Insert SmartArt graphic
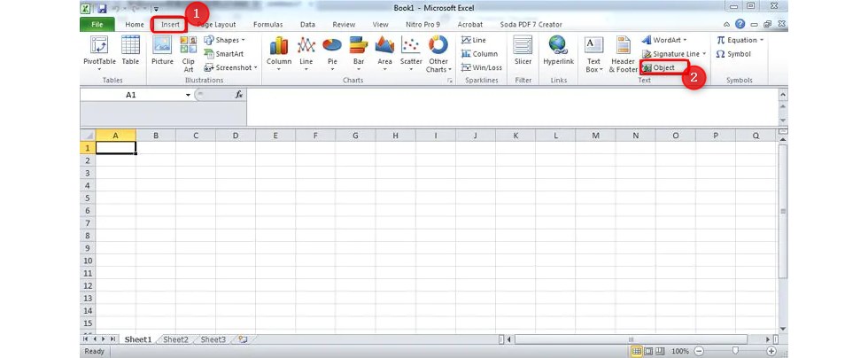The height and width of the screenshot is (358, 868). pos(223,54)
